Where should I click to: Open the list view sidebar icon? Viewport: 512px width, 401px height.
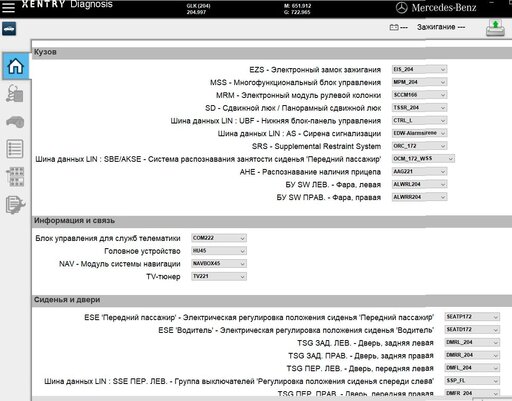tap(15, 149)
